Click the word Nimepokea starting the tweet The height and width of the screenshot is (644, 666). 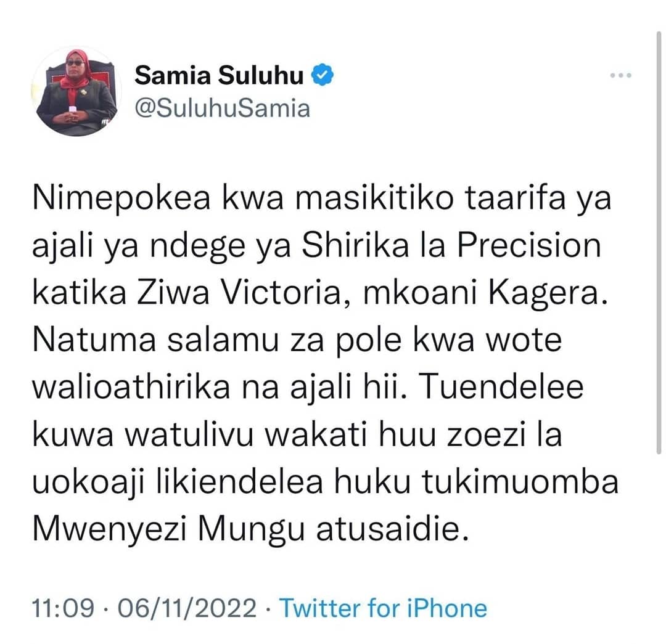click(x=121, y=198)
